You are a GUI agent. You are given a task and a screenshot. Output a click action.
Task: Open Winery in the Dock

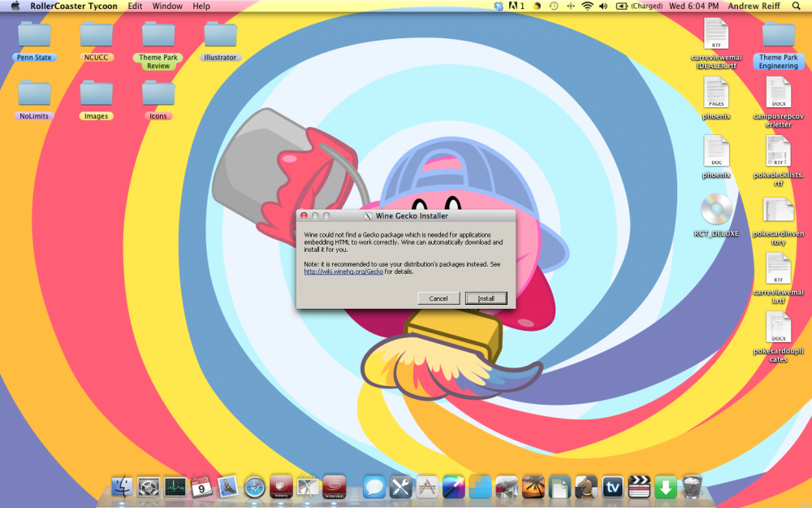click(281, 487)
